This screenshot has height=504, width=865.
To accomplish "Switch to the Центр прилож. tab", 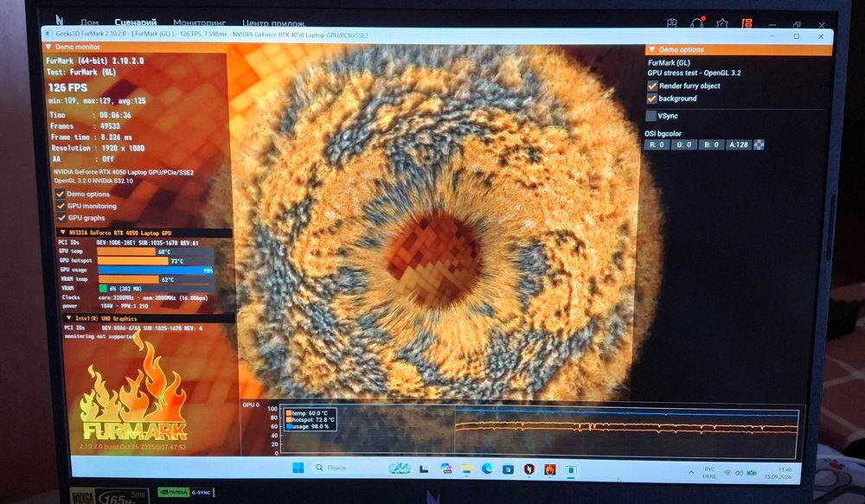I will point(274,23).
